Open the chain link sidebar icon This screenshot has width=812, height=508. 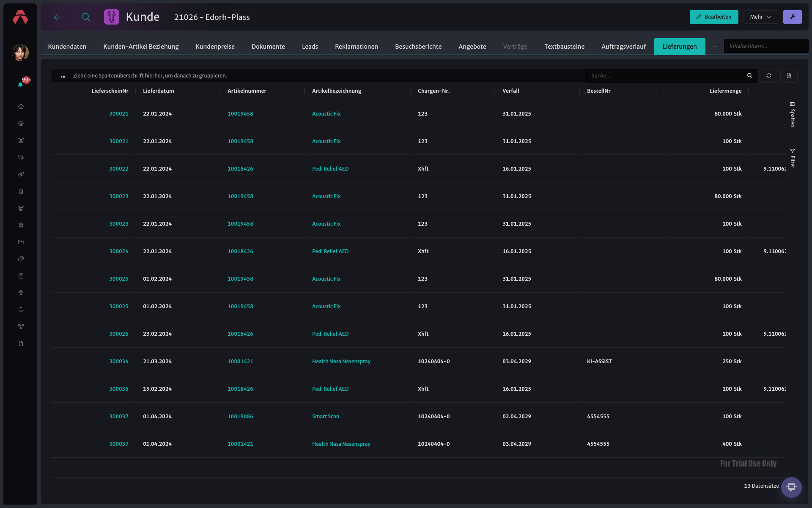(x=21, y=174)
